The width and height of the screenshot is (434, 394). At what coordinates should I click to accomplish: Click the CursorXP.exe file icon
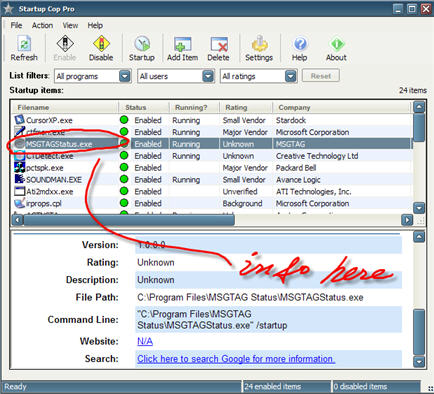tap(20, 120)
